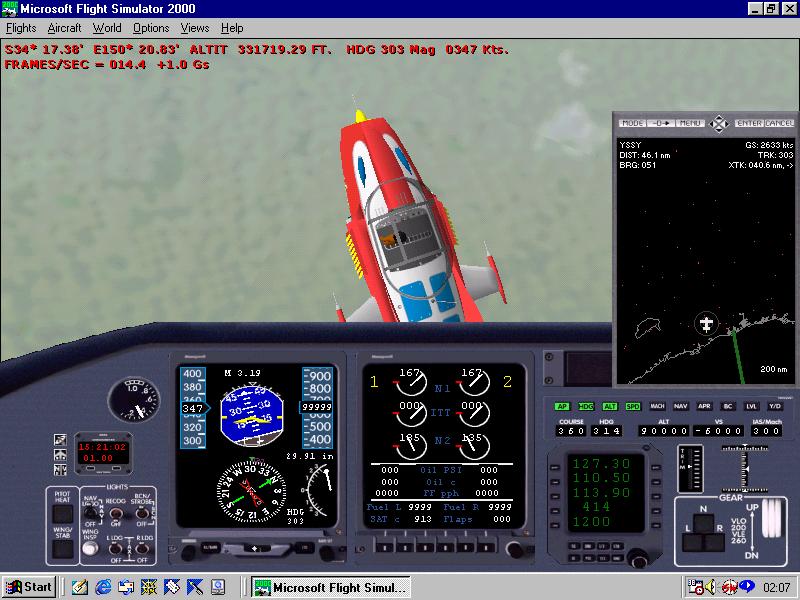Toggle the PITOT HEAT switch
The width and height of the screenshot is (800, 600).
[63, 514]
